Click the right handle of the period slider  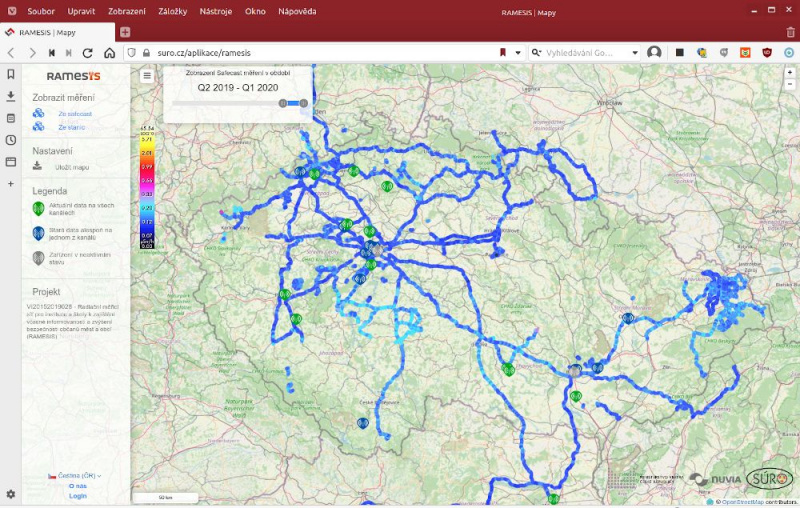(303, 103)
